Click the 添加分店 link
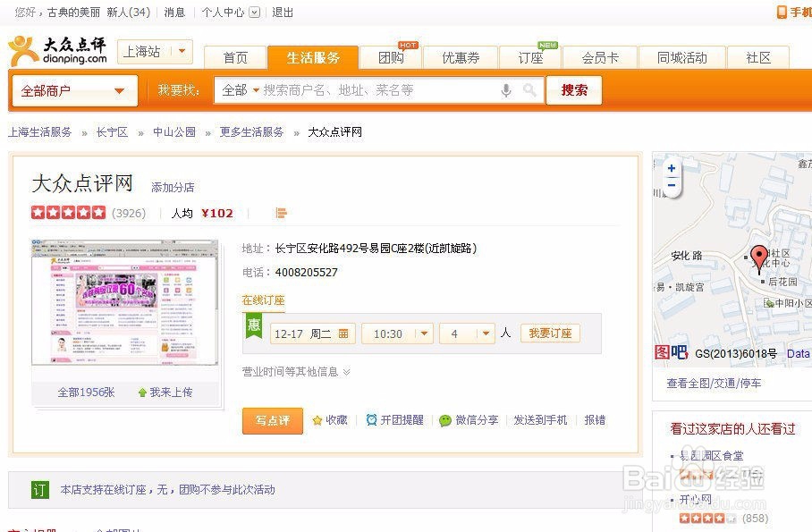The image size is (812, 532). click(173, 188)
